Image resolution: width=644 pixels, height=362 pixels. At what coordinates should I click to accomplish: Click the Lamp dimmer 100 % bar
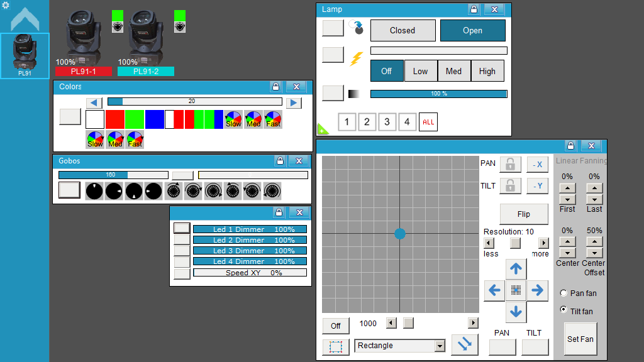point(438,94)
